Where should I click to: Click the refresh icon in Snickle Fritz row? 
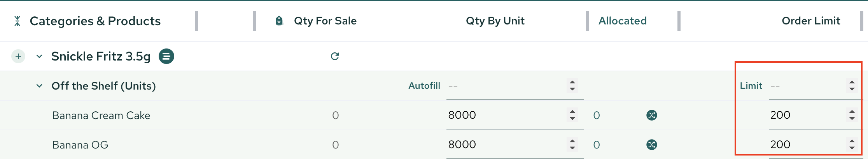(x=335, y=56)
